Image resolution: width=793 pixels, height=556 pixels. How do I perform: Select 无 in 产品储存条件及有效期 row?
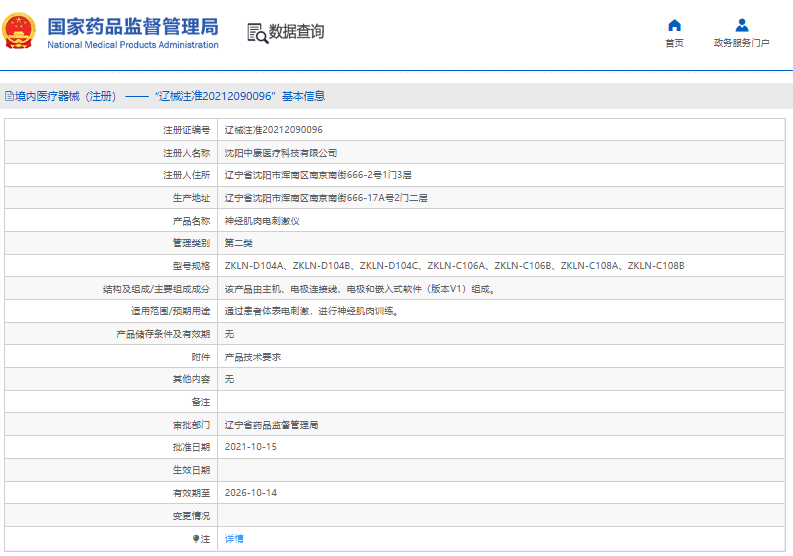coord(229,334)
